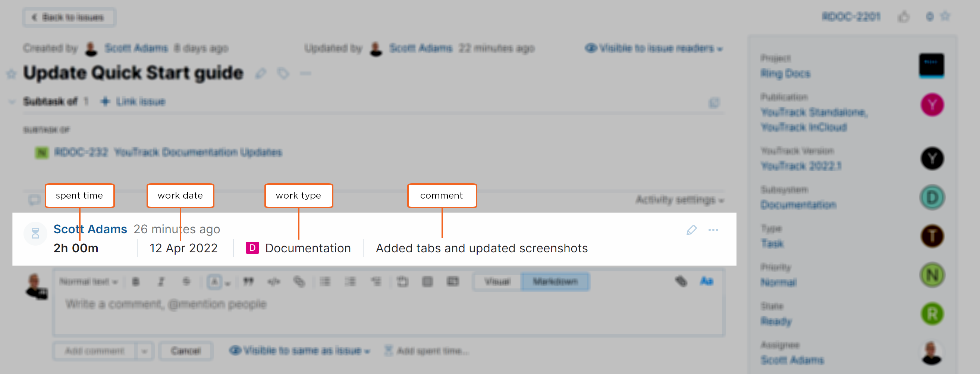980x374 pixels.
Task: Apply italic formatting in comment editor
Action: pos(161,282)
